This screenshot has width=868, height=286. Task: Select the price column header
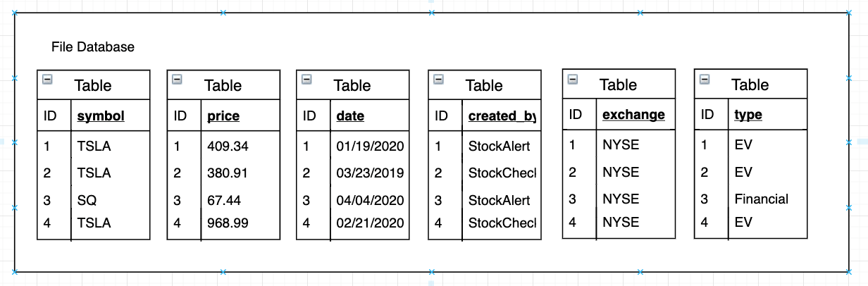click(x=223, y=116)
